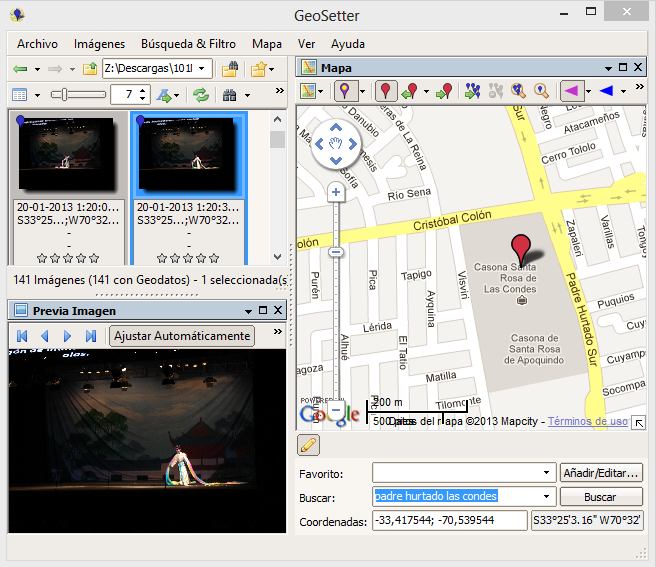Toggle the red position marker button
Viewport: 656px width, 567px height.
386,91
